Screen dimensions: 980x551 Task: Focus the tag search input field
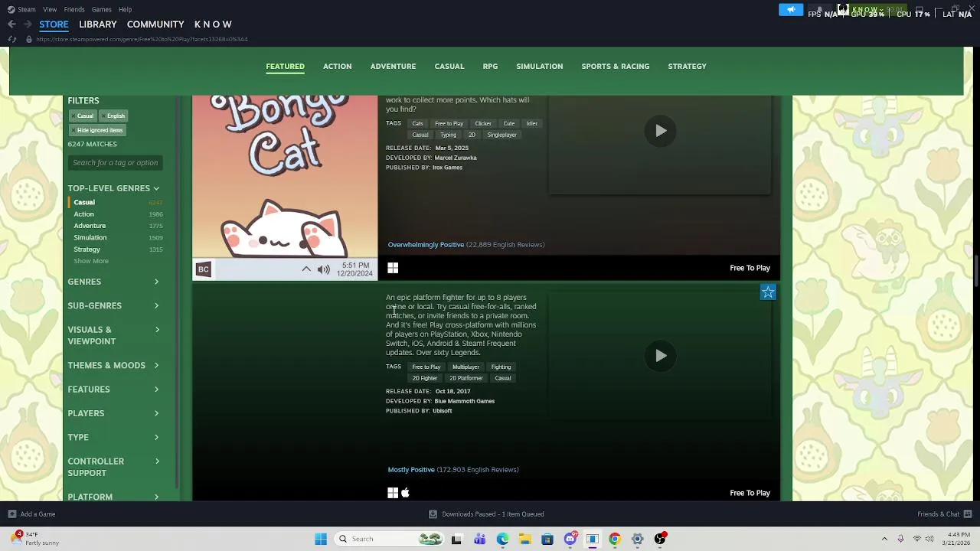tap(115, 162)
